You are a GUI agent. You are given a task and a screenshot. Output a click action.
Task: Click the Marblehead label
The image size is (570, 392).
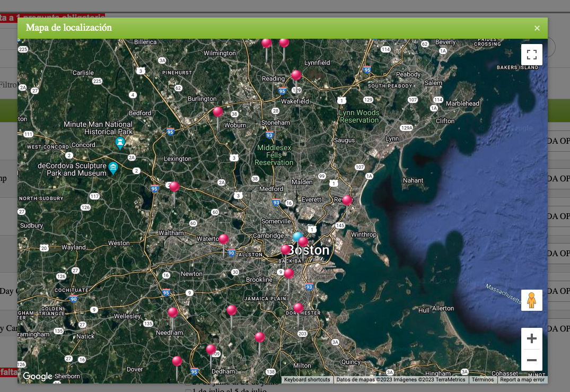(x=462, y=103)
